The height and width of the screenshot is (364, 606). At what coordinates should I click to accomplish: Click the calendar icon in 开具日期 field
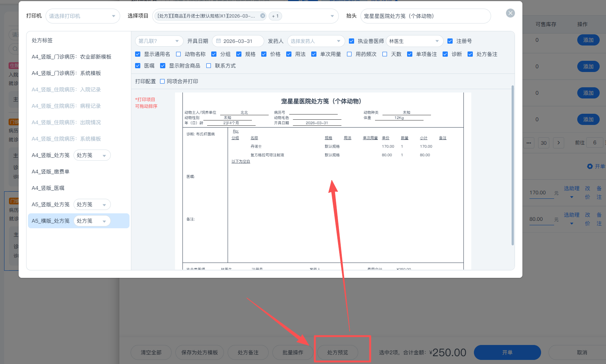click(x=219, y=41)
